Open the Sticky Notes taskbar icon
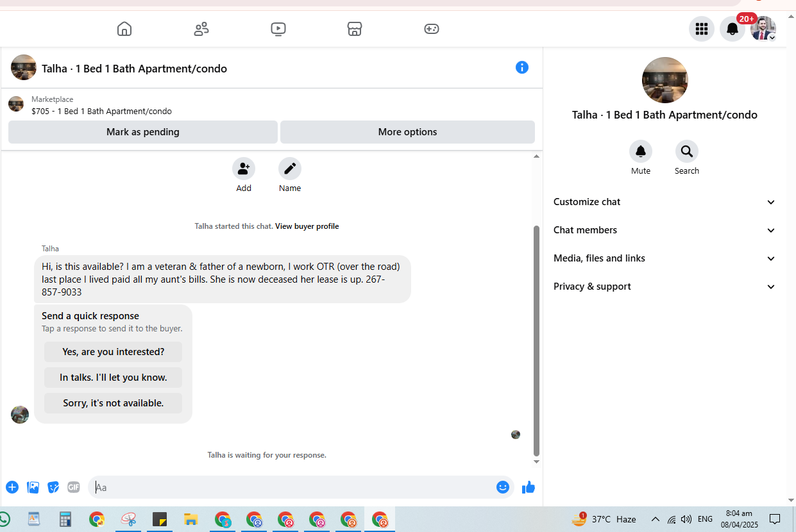This screenshot has height=532, width=796. 160,519
